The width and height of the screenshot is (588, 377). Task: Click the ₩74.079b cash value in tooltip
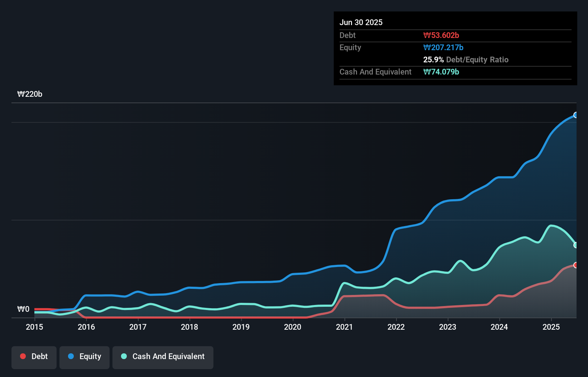tap(441, 72)
